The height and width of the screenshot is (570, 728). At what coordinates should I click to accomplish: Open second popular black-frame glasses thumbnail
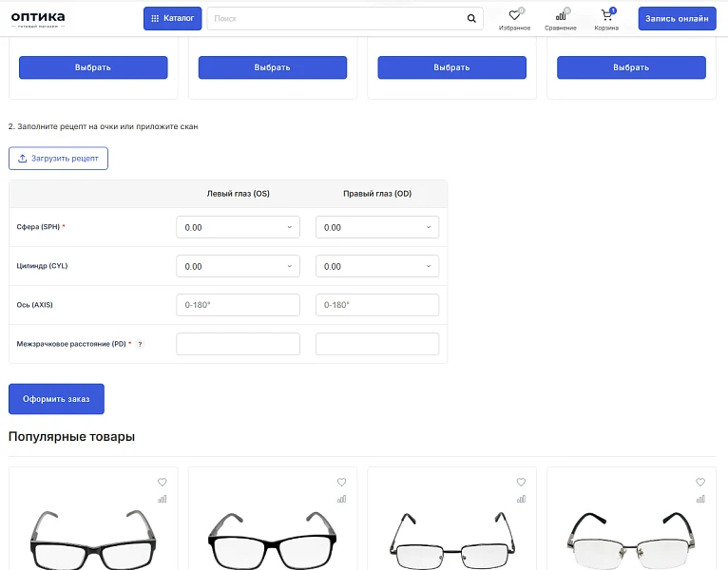(273, 540)
